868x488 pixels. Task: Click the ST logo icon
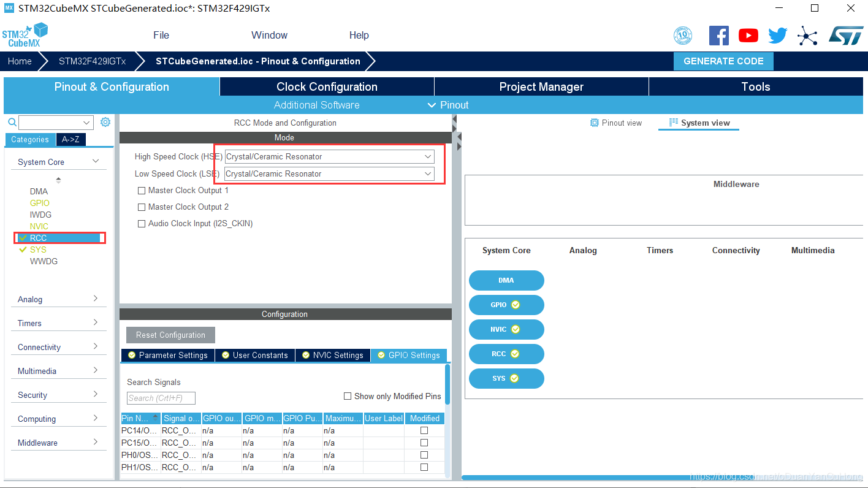(846, 36)
